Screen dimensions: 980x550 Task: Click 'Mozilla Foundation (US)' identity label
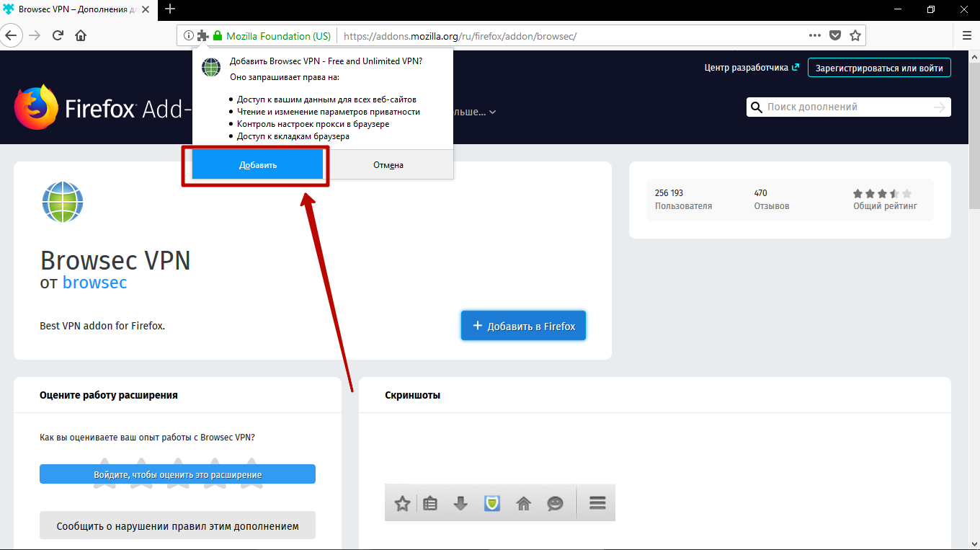coord(278,35)
